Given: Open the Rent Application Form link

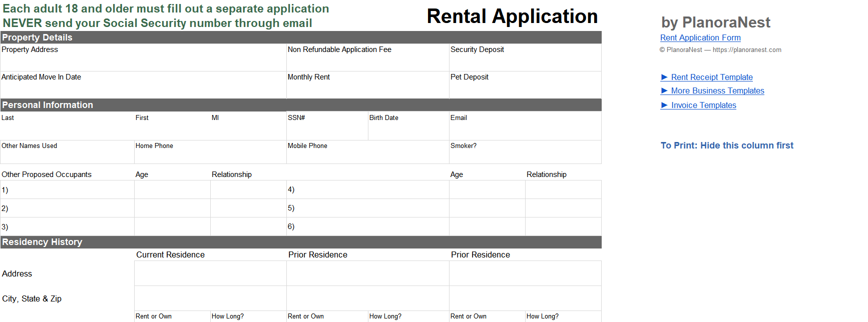Looking at the screenshot, I should pos(700,37).
